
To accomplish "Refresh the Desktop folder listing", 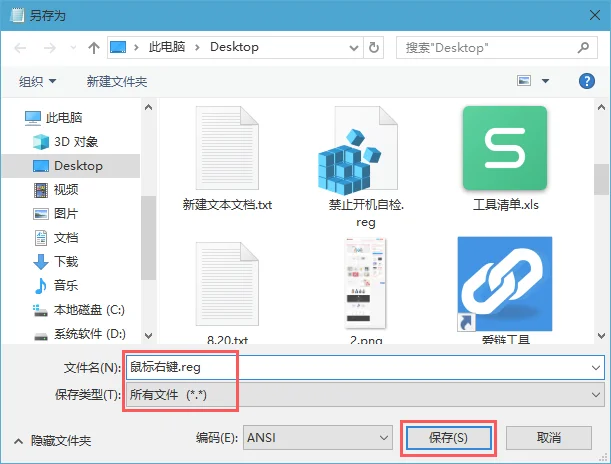I will point(374,47).
